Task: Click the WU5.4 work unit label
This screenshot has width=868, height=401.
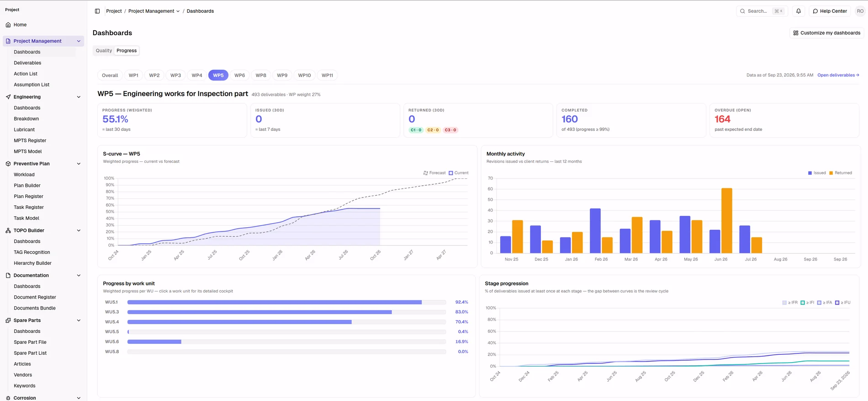Action: 112,322
